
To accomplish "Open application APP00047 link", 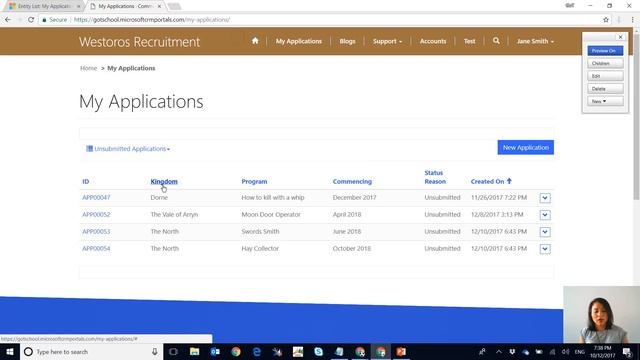I will click(x=96, y=198).
